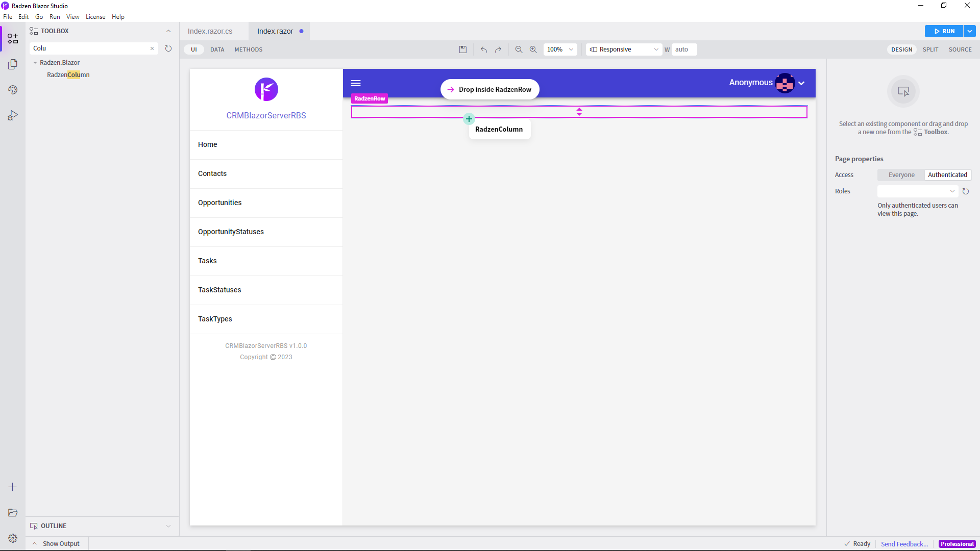Switch to SOURCE view mode
This screenshot has width=980, height=551.
point(960,49)
